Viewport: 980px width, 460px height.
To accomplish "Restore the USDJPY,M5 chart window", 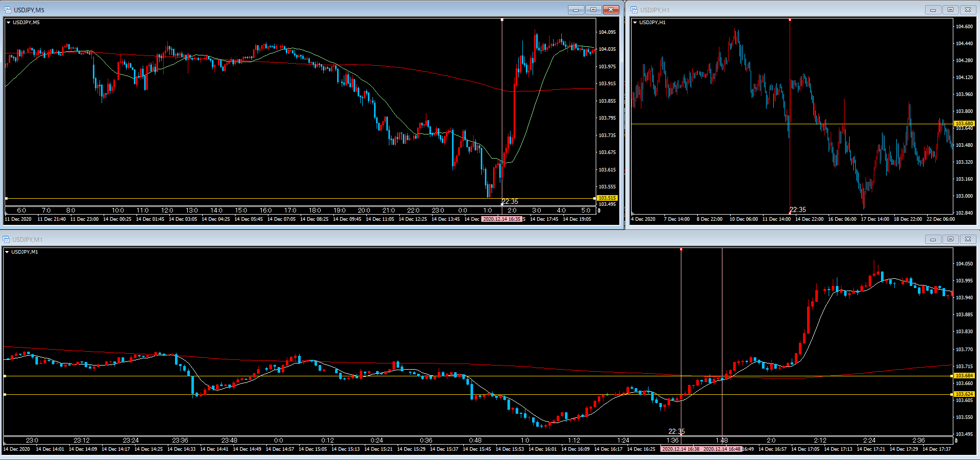I will click(x=593, y=10).
